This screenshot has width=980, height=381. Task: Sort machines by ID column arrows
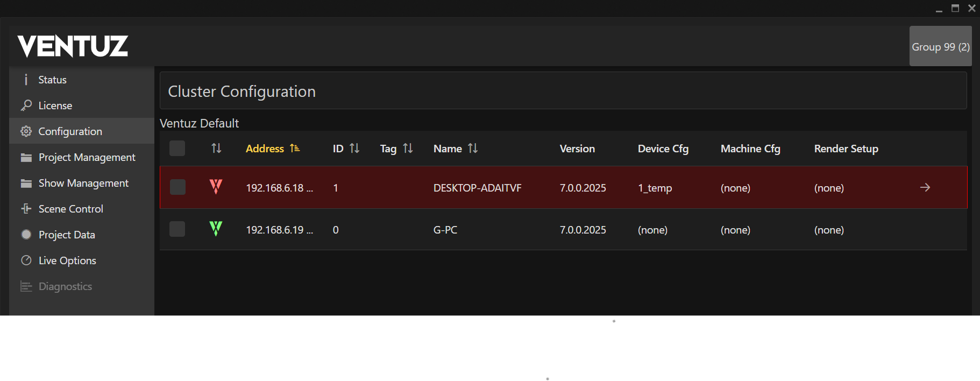(x=354, y=149)
